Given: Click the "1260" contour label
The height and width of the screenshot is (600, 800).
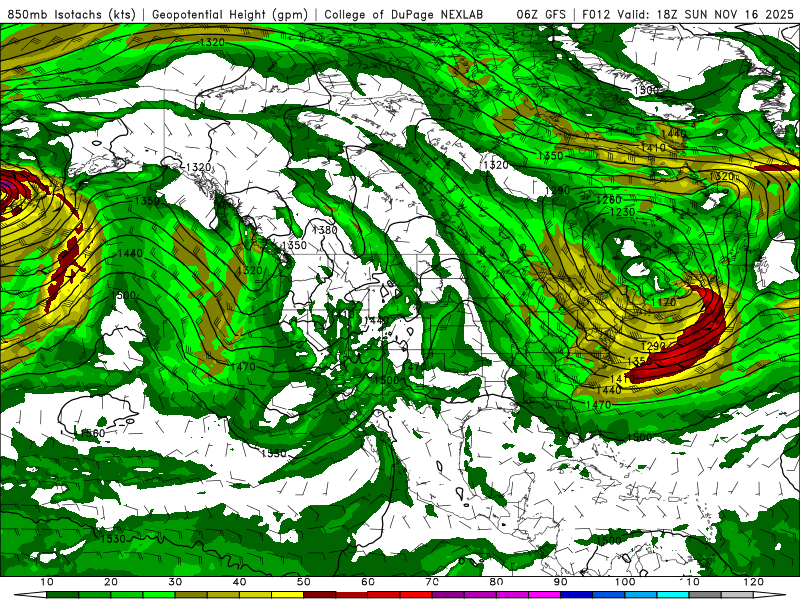Looking at the screenshot, I should pos(609,199).
